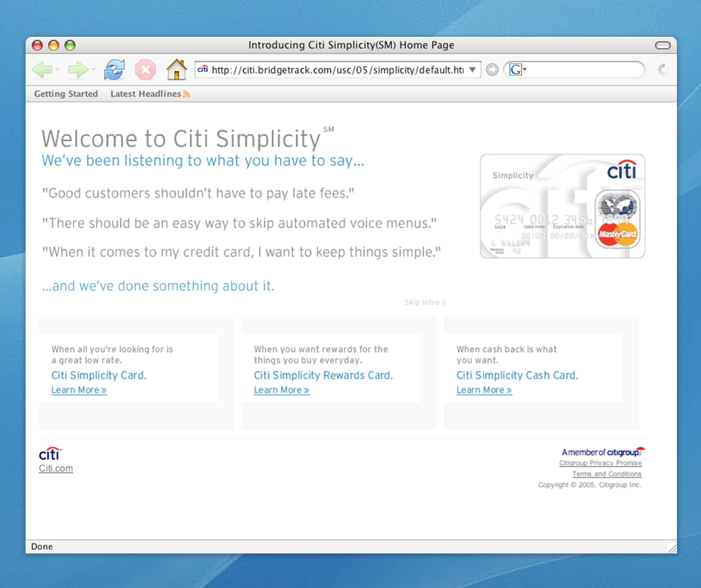Open the Citi.com footer link
The height and width of the screenshot is (588, 701).
pos(56,469)
